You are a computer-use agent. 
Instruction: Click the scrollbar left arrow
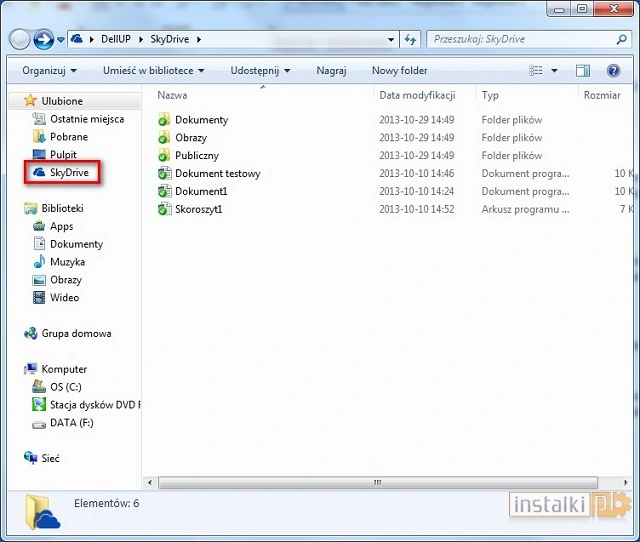click(150, 483)
